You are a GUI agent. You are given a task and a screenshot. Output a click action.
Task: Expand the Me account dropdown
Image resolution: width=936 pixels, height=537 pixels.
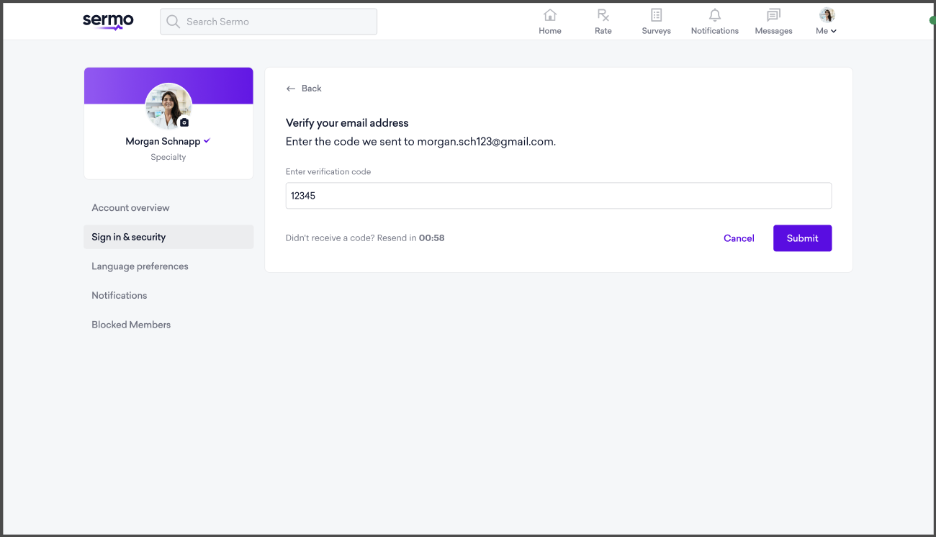click(826, 30)
